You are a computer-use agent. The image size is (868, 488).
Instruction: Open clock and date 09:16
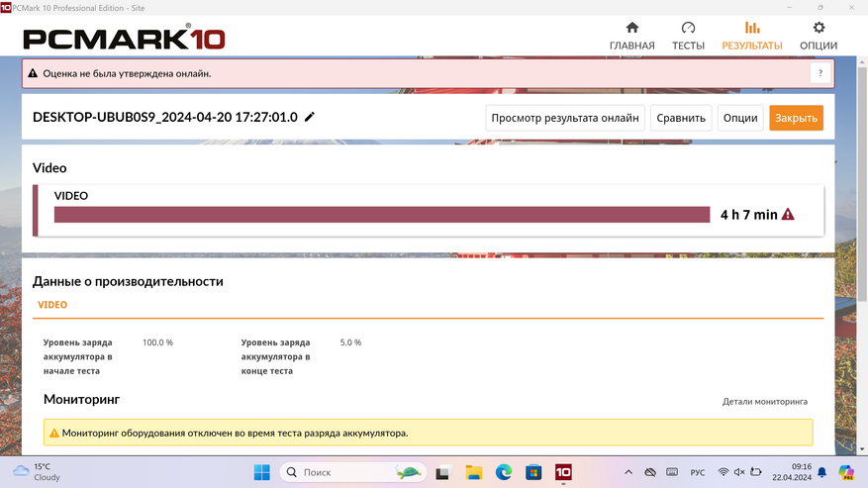792,472
